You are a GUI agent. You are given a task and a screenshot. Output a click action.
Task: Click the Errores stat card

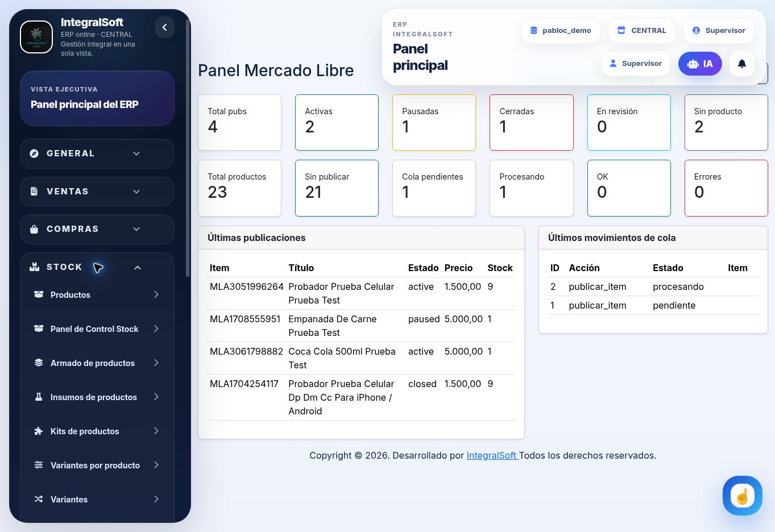[x=726, y=188]
